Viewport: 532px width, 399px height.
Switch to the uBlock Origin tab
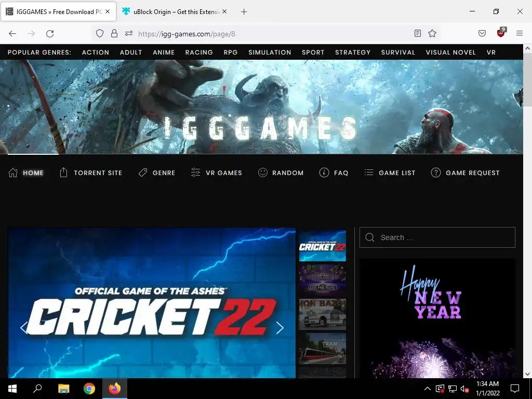[175, 12]
